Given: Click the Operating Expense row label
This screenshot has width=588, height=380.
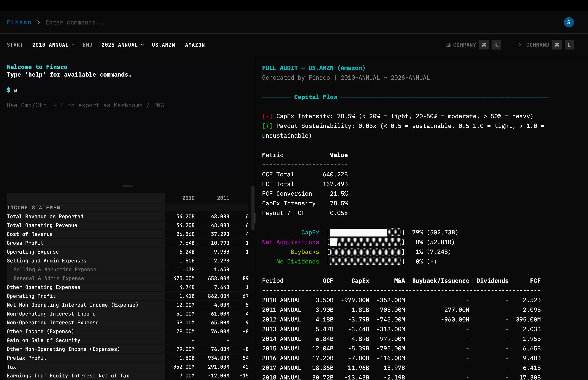Looking at the screenshot, I should [33, 252].
